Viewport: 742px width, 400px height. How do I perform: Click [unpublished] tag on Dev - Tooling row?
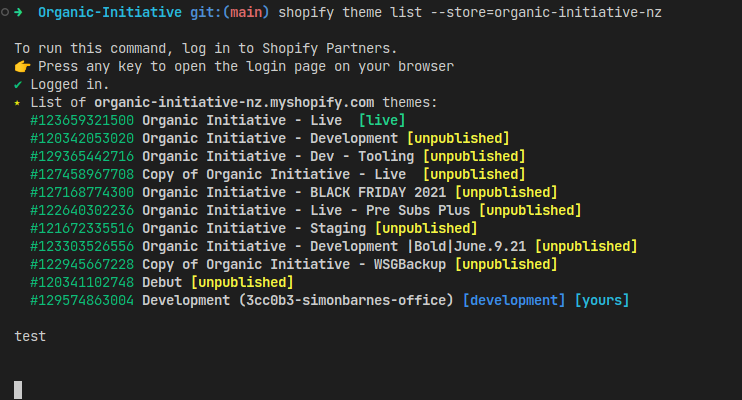click(x=474, y=156)
